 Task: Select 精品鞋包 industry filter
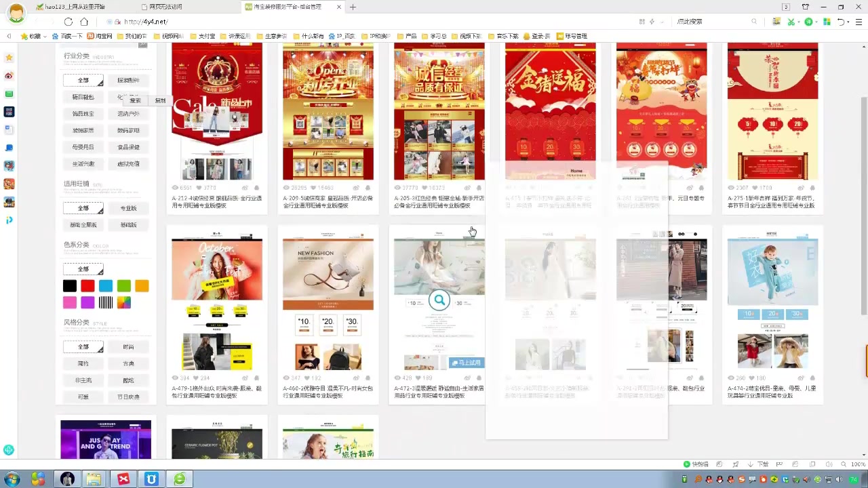(x=83, y=97)
